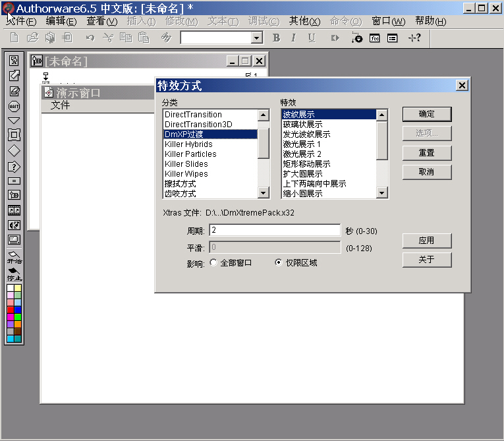The height and width of the screenshot is (441, 504).
Task: Open the 文件(F) menu
Action: click(x=22, y=21)
